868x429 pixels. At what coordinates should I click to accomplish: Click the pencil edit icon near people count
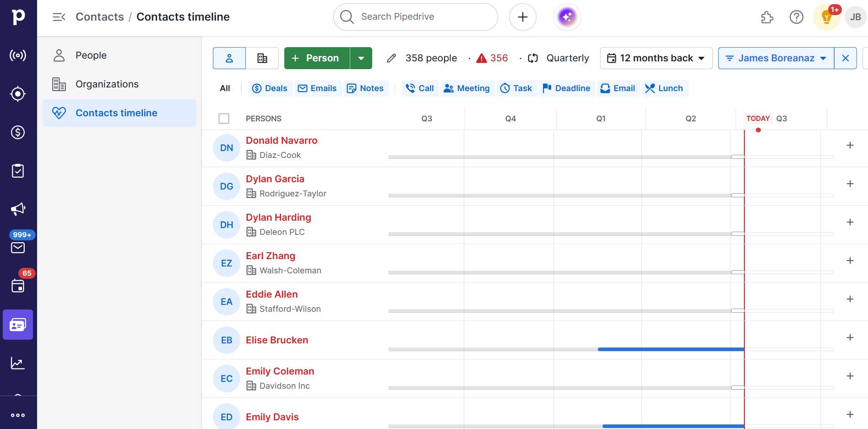(391, 58)
